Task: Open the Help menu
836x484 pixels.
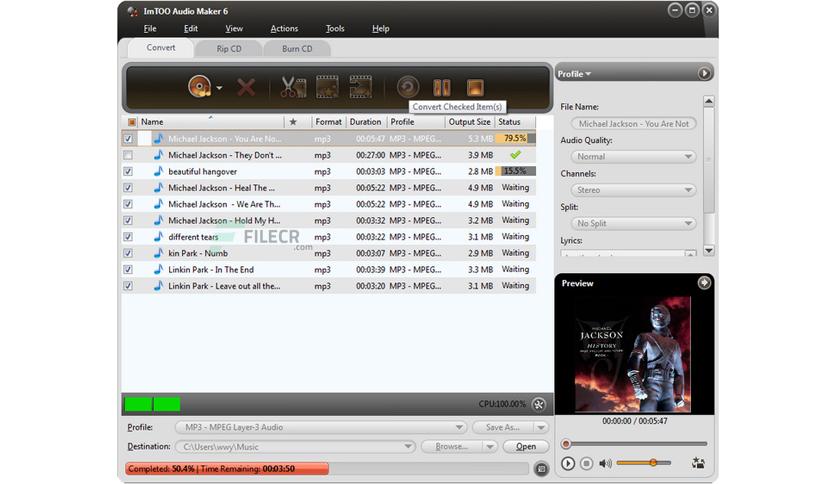Action: (381, 29)
